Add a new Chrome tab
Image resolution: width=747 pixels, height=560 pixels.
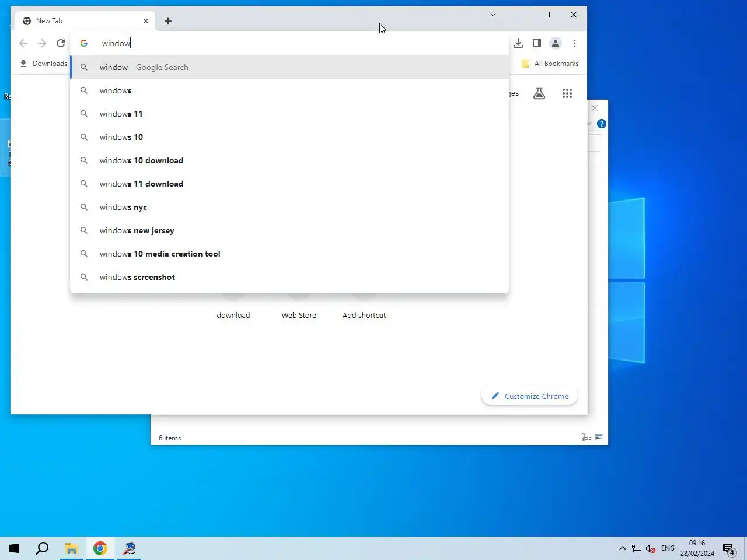(x=168, y=21)
